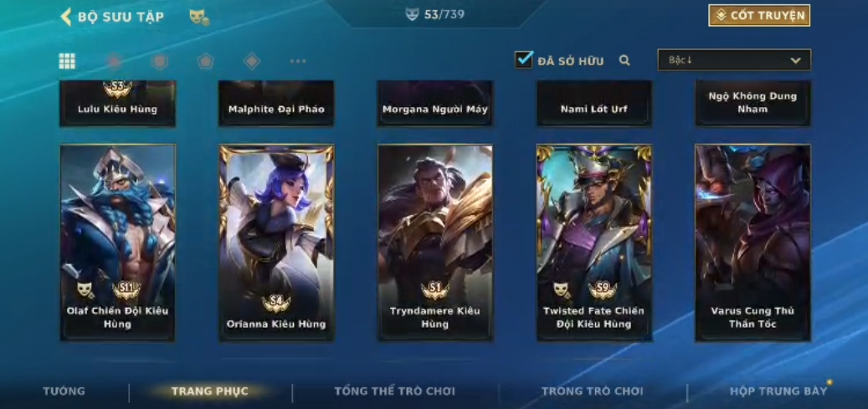The width and height of the screenshot is (868, 409).
Task: Open the Hộp Trưng Bày tab
Action: (778, 391)
